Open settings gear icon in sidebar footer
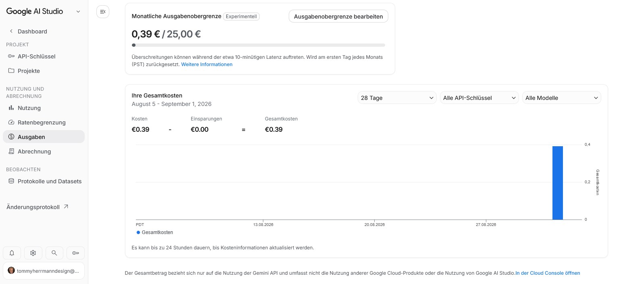644x284 pixels. [x=33, y=253]
